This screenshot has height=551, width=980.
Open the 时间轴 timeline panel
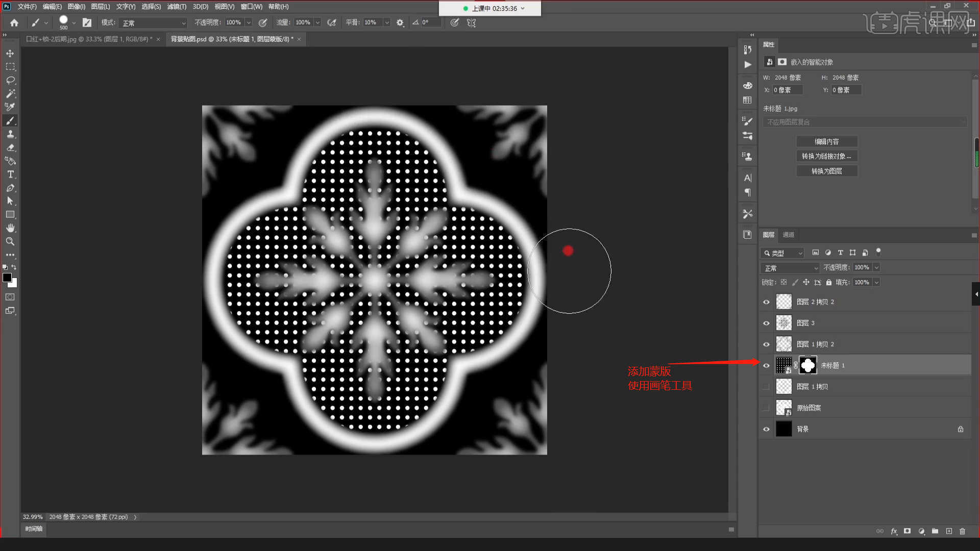pyautogui.click(x=34, y=529)
